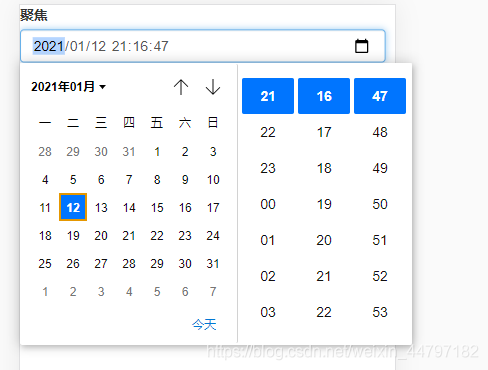The height and width of the screenshot is (370, 488).
Task: Open the calendar picker icon in date field
Action: [x=361, y=46]
